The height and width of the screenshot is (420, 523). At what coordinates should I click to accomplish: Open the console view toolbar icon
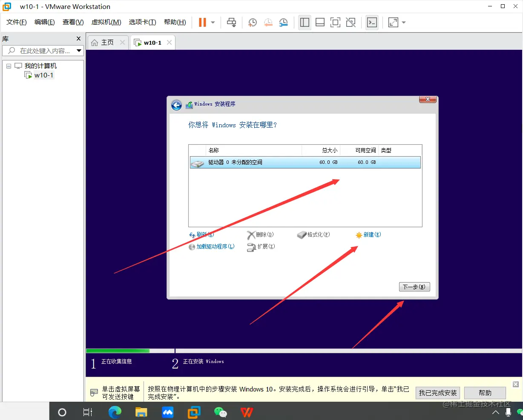(x=372, y=23)
